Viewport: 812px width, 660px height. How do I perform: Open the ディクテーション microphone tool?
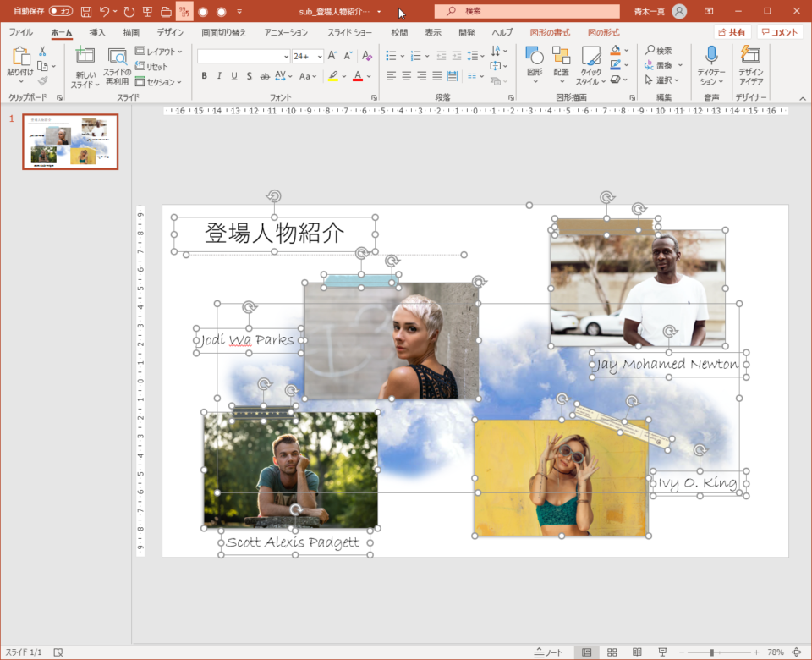click(x=711, y=56)
